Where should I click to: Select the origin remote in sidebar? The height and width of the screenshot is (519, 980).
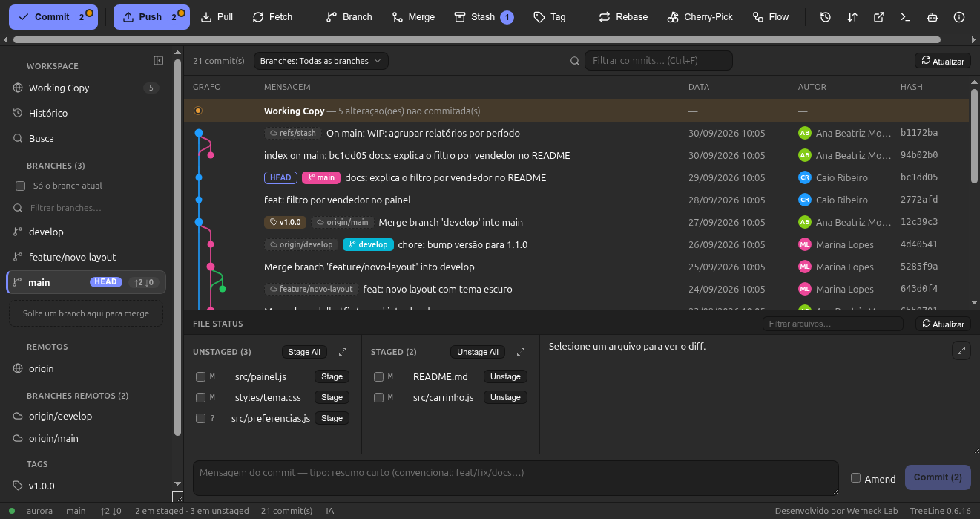tap(42, 369)
